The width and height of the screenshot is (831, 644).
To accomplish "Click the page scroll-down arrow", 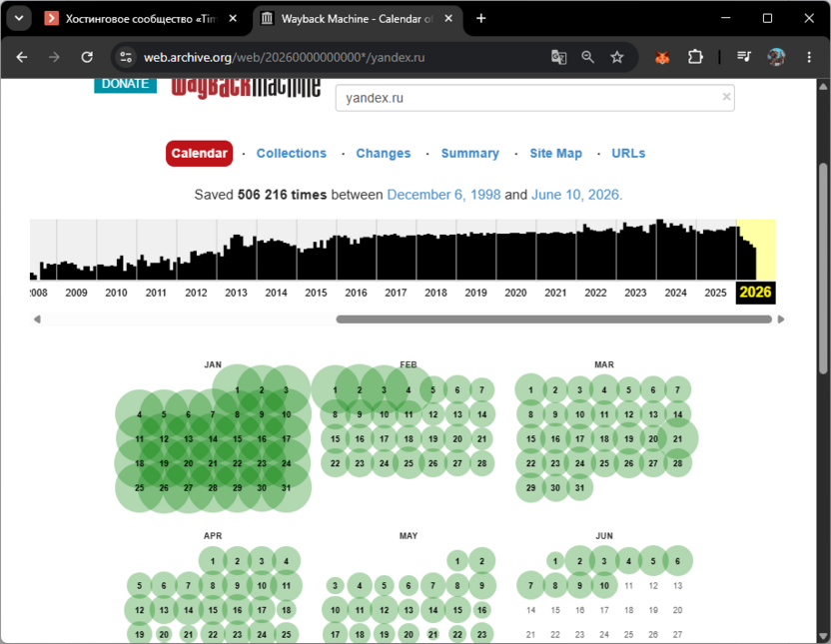I will click(823, 636).
